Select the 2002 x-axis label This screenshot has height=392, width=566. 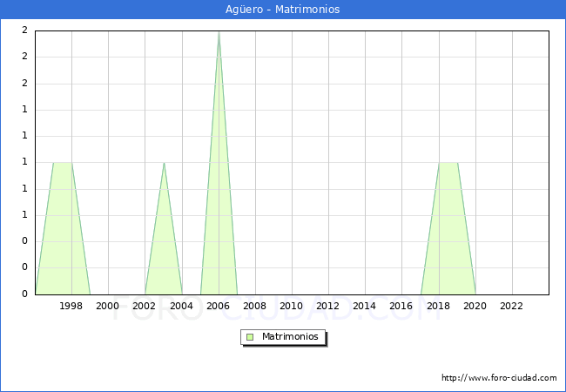click(x=145, y=306)
